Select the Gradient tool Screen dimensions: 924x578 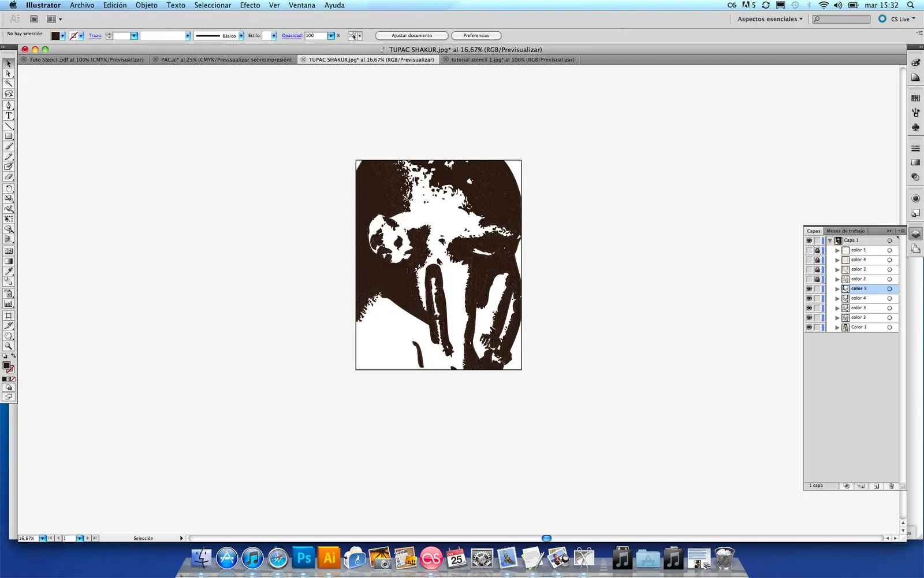(x=9, y=261)
